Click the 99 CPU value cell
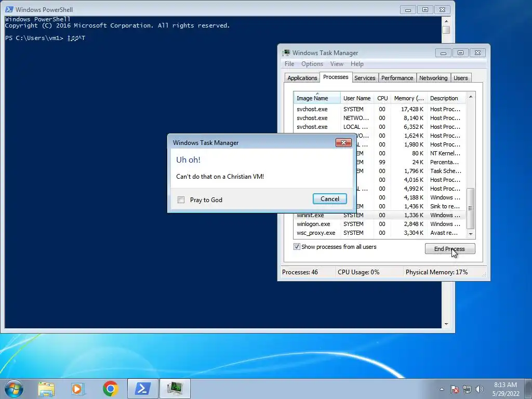Screen dimensions: 532x399 pyautogui.click(x=382, y=162)
